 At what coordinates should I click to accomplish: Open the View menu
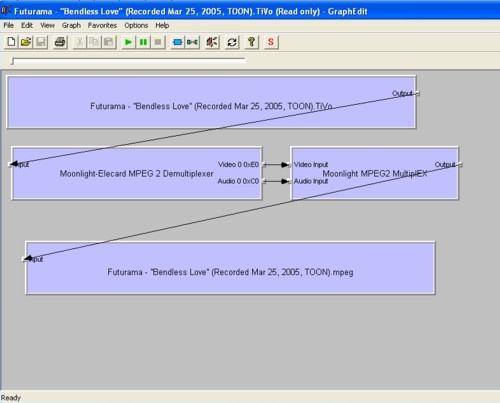click(47, 25)
